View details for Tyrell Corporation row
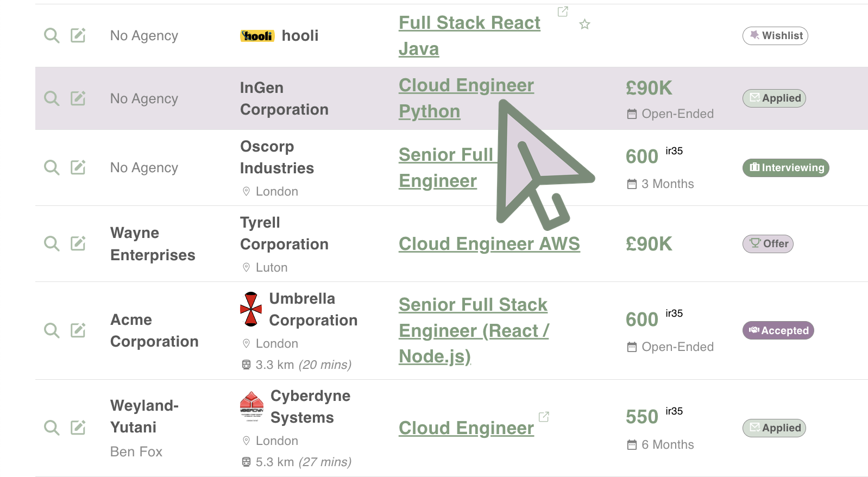The width and height of the screenshot is (868, 477). (52, 243)
